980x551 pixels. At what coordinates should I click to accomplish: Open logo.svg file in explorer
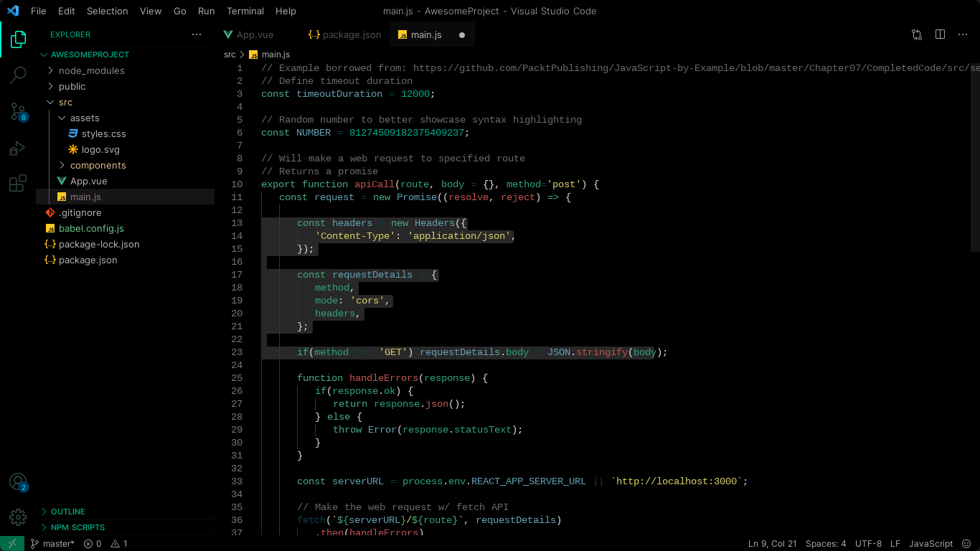pos(100,149)
